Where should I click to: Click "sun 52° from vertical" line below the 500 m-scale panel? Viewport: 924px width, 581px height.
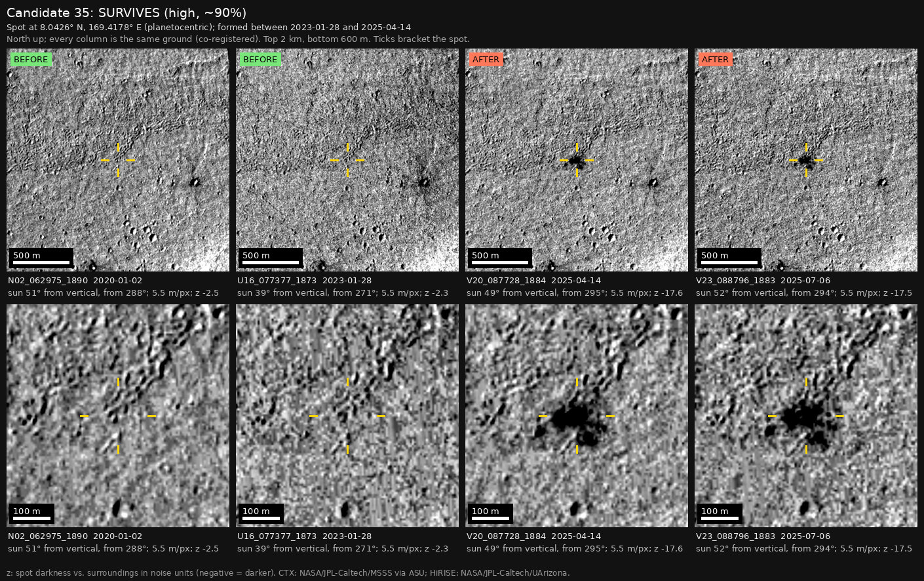pyautogui.click(x=804, y=293)
